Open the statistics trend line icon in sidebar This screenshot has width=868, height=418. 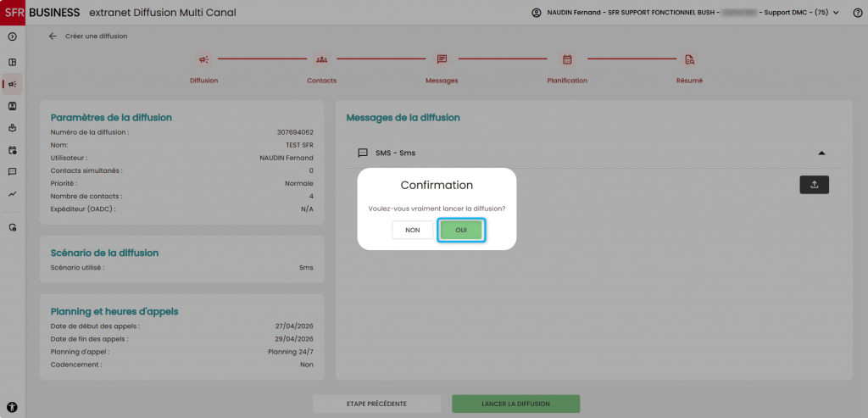(x=12, y=194)
